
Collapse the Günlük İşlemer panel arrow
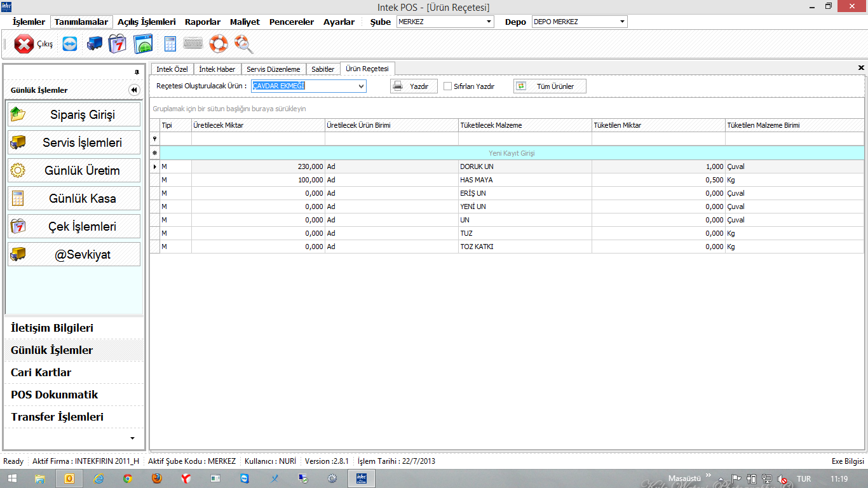tap(134, 90)
